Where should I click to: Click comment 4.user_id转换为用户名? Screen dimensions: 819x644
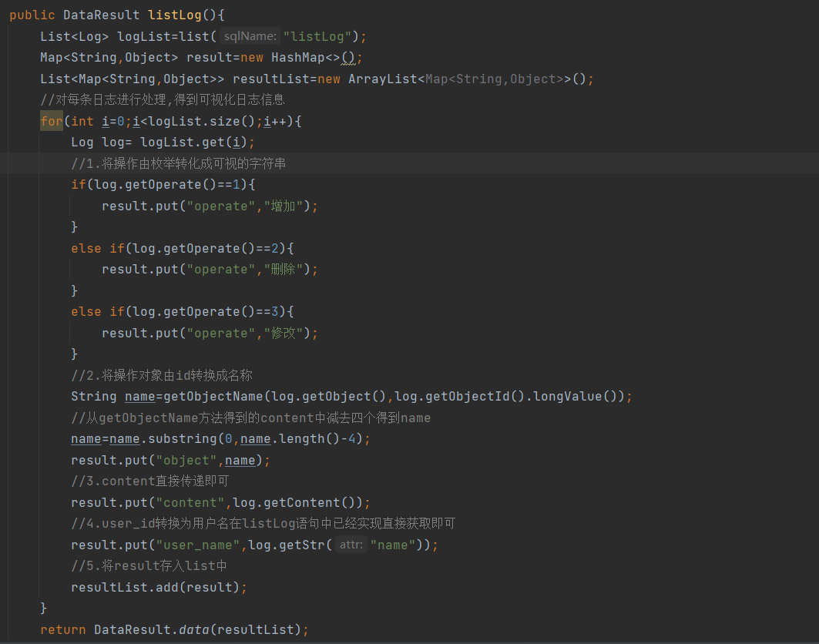coord(263,523)
